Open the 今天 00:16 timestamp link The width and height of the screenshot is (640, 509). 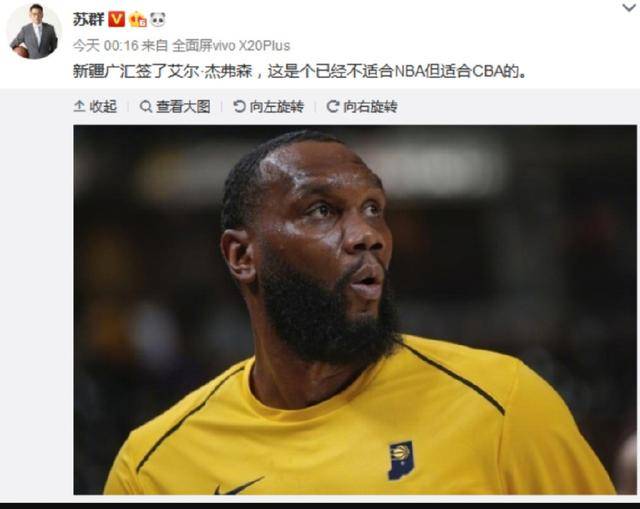click(x=106, y=45)
